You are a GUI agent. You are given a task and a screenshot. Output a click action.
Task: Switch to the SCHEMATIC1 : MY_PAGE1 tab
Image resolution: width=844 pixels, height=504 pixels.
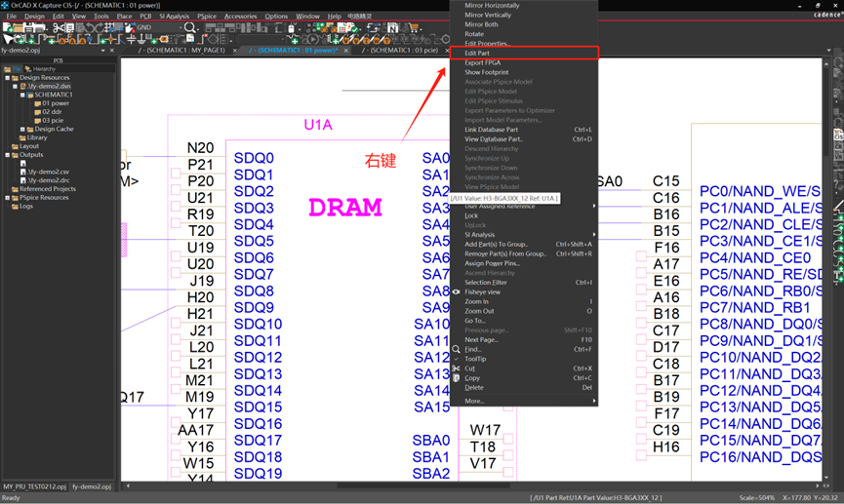pos(181,50)
